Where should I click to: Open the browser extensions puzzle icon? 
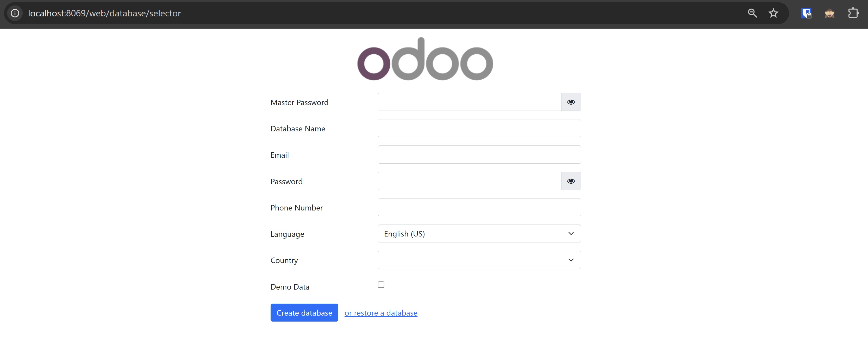(x=854, y=13)
